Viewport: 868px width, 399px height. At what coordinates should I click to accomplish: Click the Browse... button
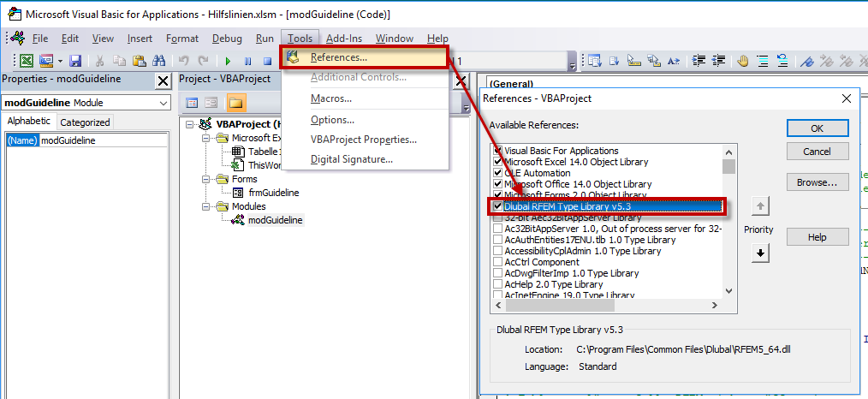817,182
